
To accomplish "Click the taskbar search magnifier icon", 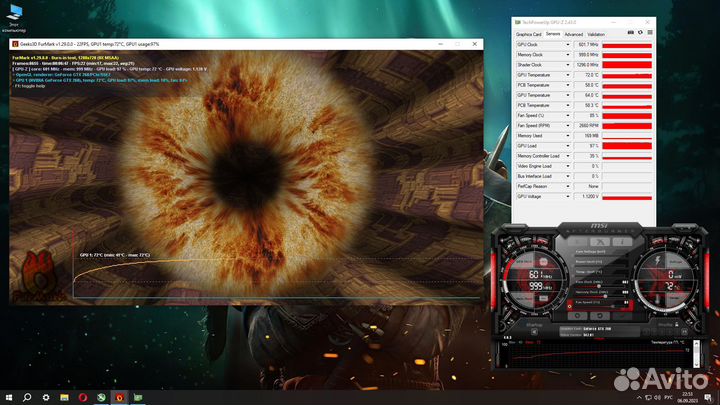I will [27, 397].
